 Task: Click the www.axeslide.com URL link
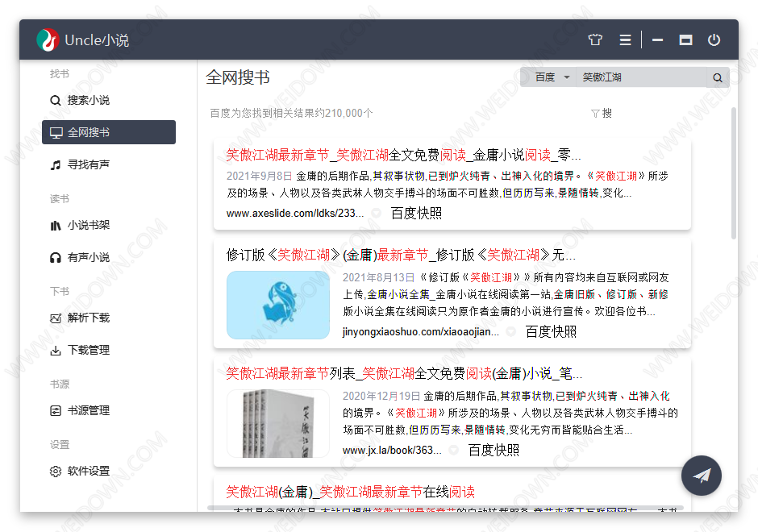click(x=295, y=213)
